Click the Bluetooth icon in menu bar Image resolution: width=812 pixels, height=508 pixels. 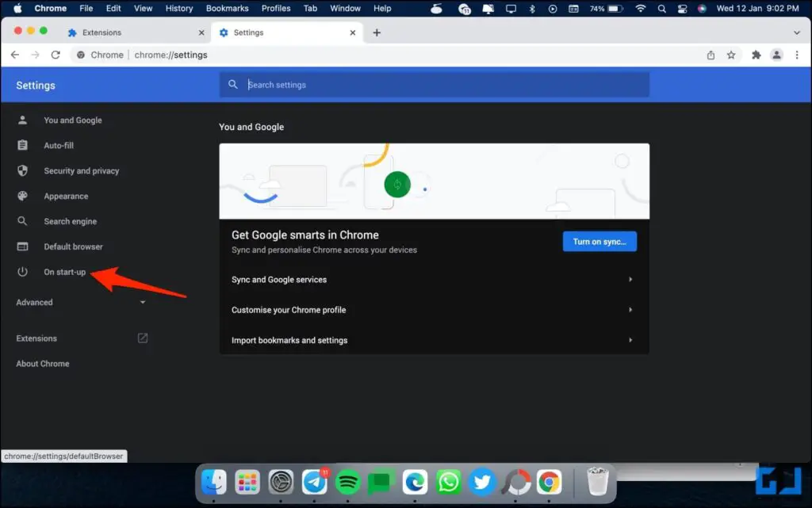[x=532, y=8]
